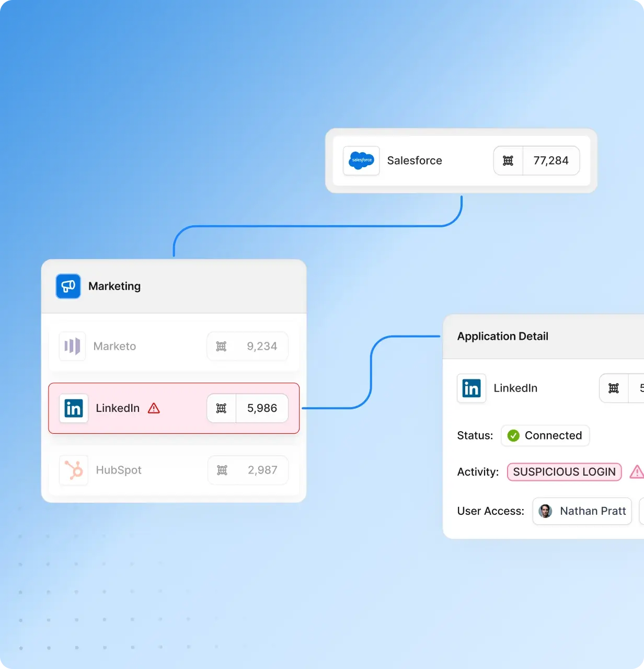Select the highlighted LinkedIn row

tap(174, 408)
